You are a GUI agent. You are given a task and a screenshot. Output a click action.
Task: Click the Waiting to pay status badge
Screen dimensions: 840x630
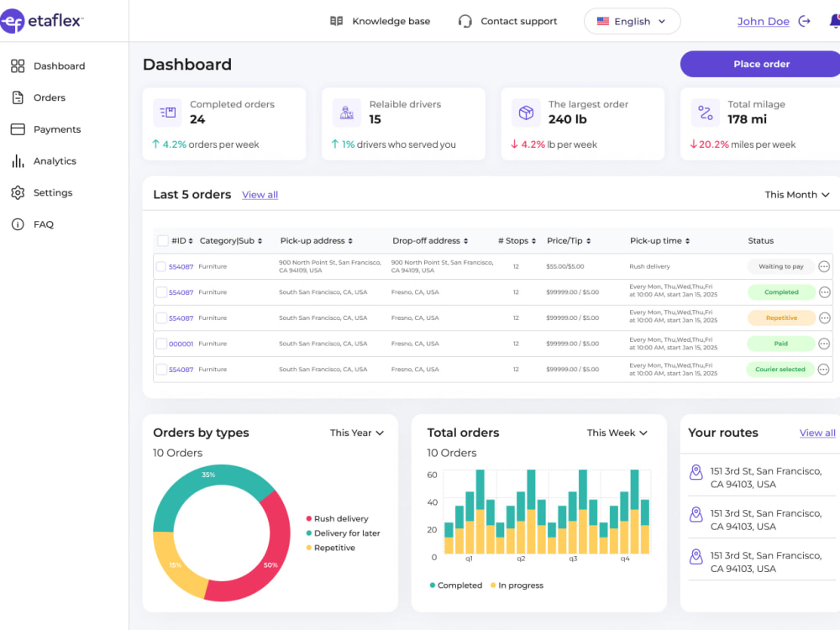(780, 266)
